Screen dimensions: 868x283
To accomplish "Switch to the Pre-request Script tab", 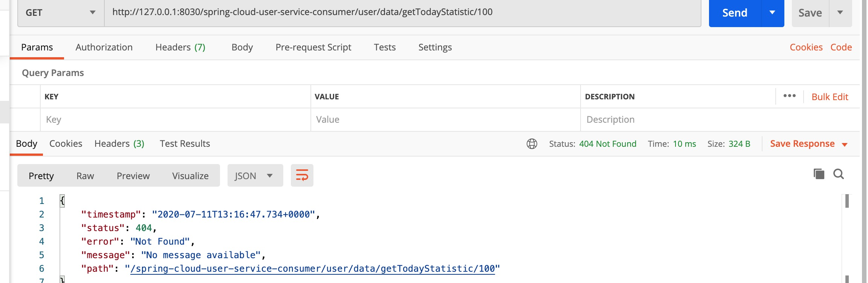I will pyautogui.click(x=313, y=47).
